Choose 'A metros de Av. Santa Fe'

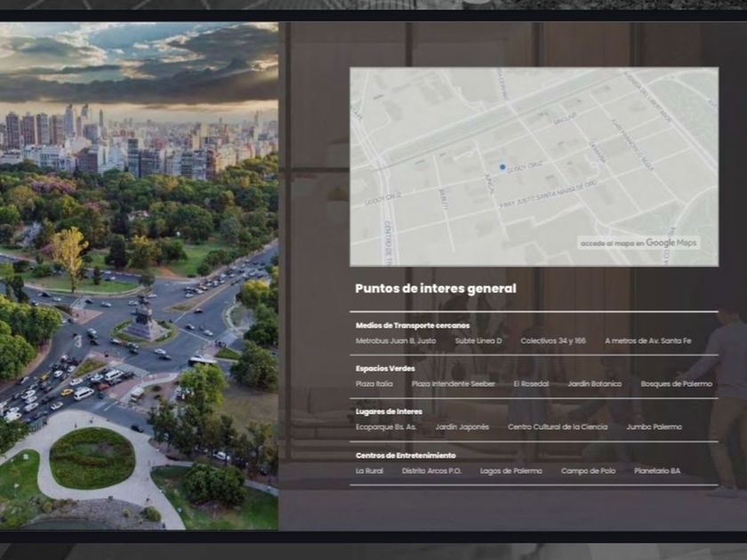click(x=647, y=340)
